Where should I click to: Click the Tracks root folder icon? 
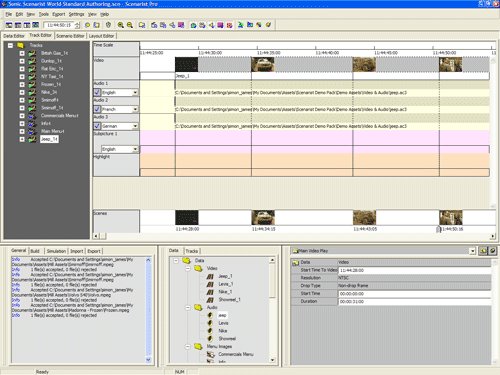pos(21,45)
